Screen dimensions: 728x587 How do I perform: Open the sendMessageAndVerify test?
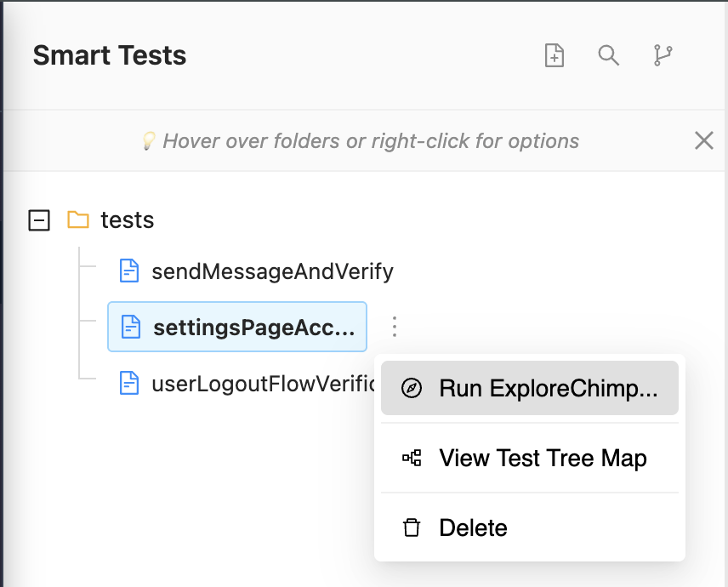click(x=272, y=272)
